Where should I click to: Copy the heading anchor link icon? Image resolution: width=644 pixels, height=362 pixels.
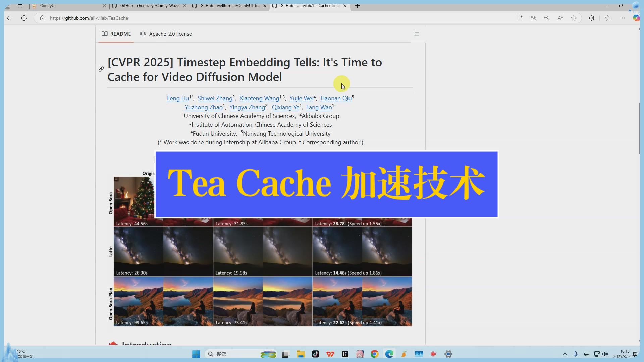point(101,69)
